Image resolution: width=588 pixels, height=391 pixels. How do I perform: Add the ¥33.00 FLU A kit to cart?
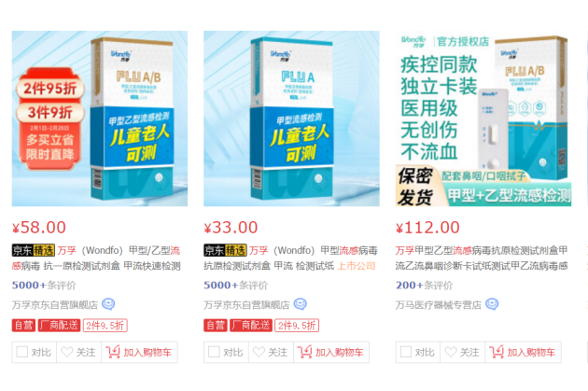point(331,352)
